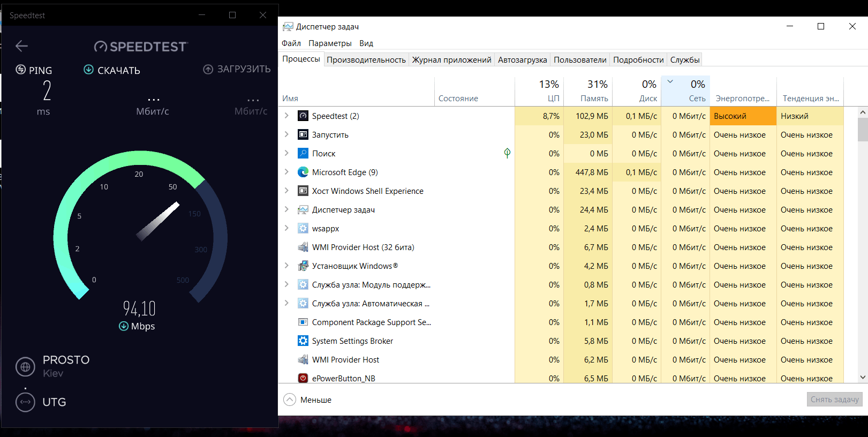Click the Сеть column header
The width and height of the screenshot is (868, 437).
click(x=685, y=92)
